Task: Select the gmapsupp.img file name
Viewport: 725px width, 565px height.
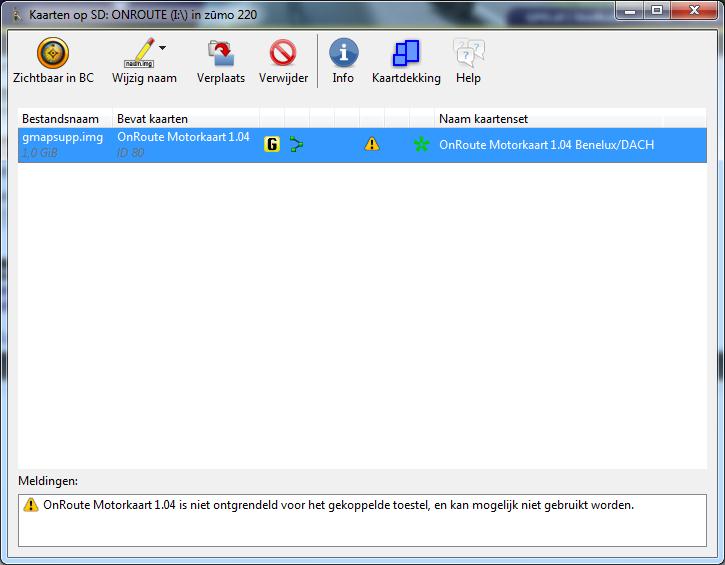Action: pos(62,137)
